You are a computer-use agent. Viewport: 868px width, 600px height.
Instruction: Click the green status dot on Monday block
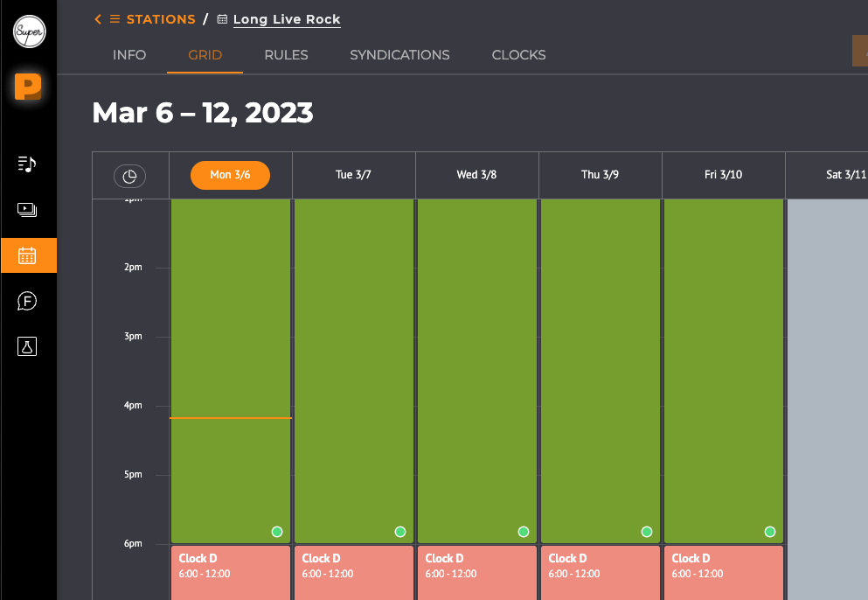(x=277, y=532)
